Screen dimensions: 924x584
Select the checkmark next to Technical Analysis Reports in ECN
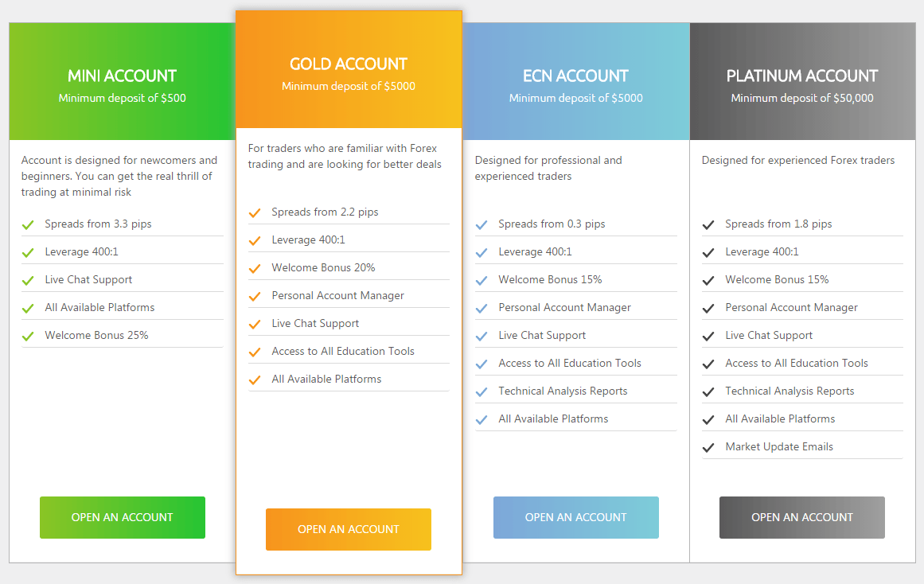pos(481,391)
